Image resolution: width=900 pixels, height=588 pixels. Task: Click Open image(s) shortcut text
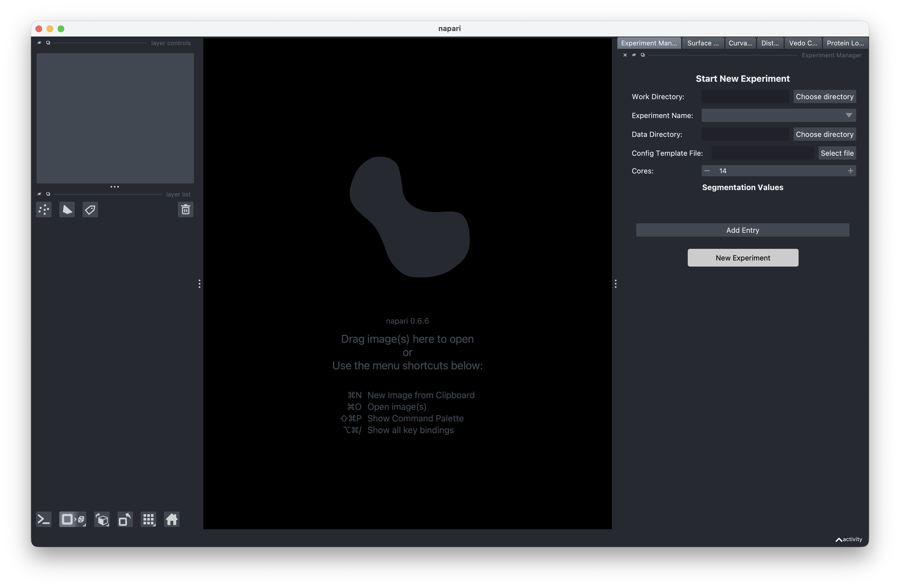397,407
